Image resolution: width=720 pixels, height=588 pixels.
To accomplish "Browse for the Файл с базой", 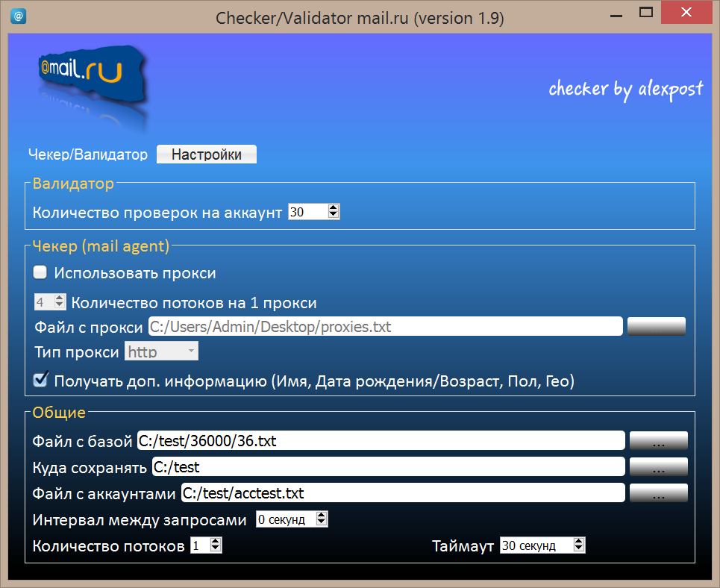I will (658, 441).
